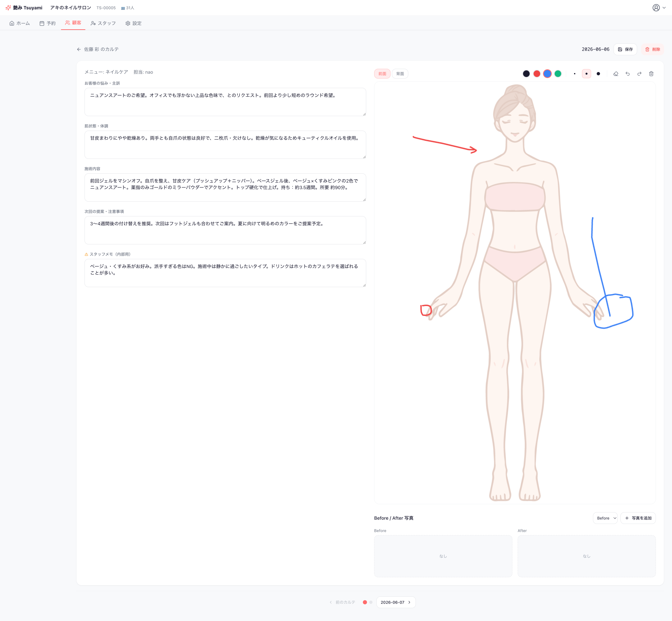
Task: Click 担当: nao label
Action: click(143, 72)
